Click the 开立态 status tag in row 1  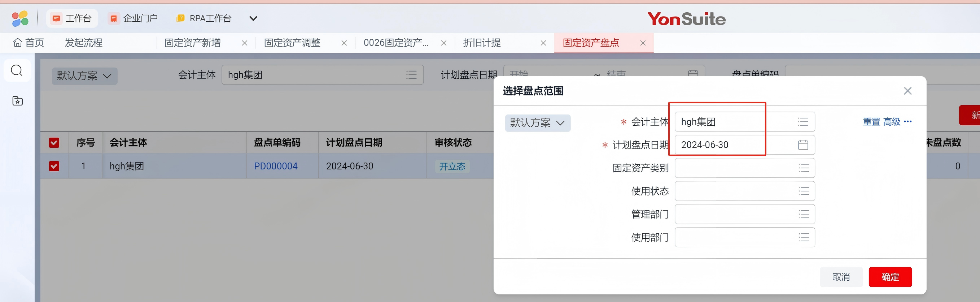pyautogui.click(x=452, y=167)
